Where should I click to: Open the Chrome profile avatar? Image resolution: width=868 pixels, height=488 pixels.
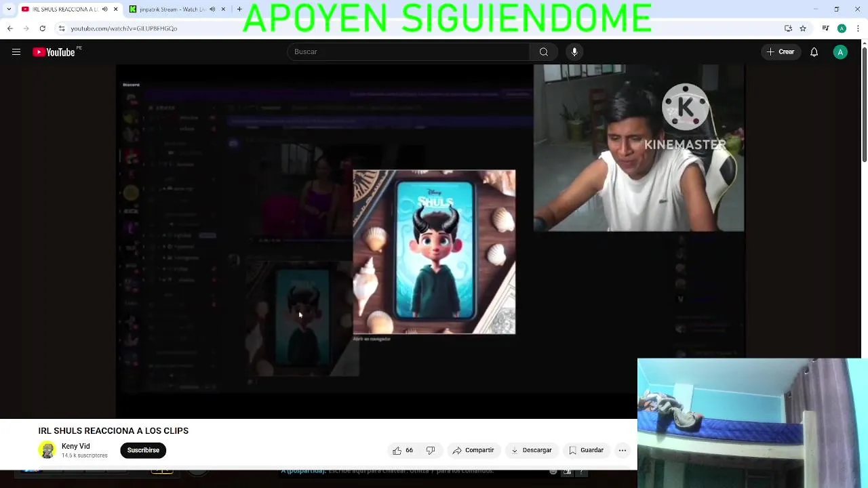tap(842, 28)
